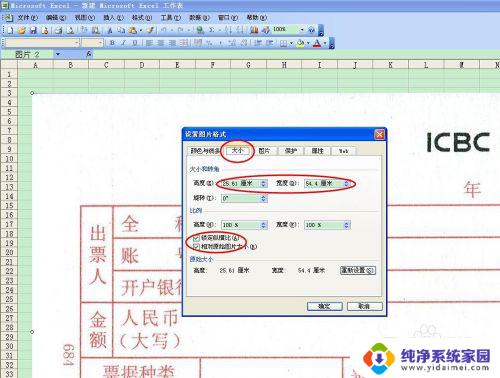Viewport: 500px width, 378px height.
Task: Click the New workbook icon in the toolbar
Action: pos(10,30)
